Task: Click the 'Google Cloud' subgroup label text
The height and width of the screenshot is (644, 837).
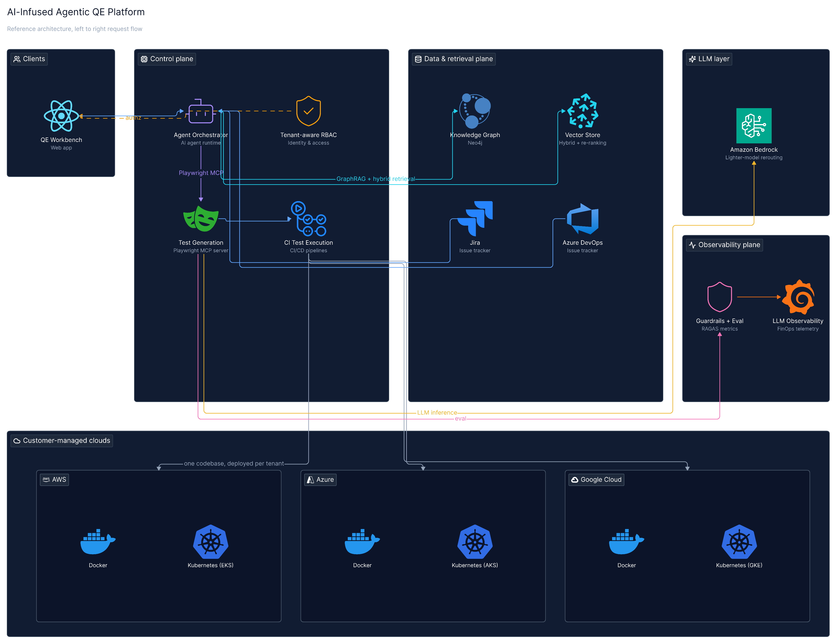Action: 601,480
